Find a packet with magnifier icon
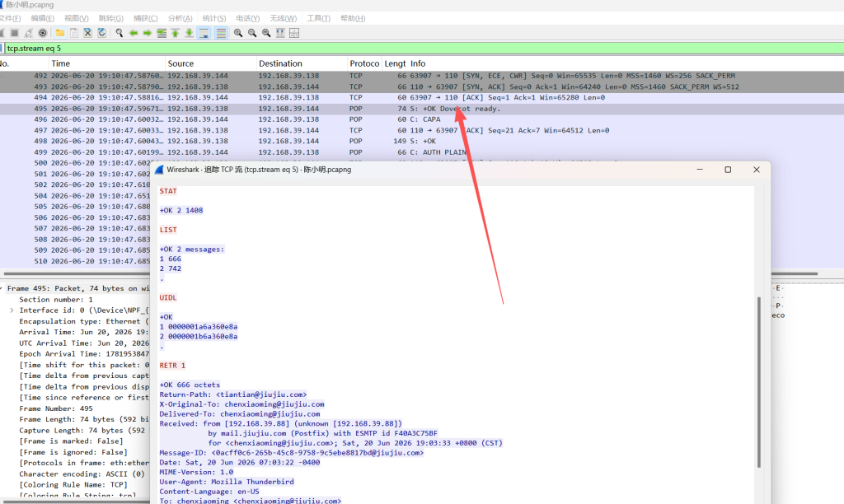The width and height of the screenshot is (844, 504). (x=120, y=33)
